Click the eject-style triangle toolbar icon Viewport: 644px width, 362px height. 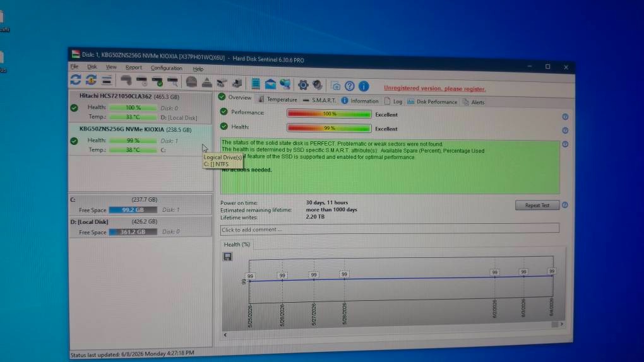click(x=207, y=83)
